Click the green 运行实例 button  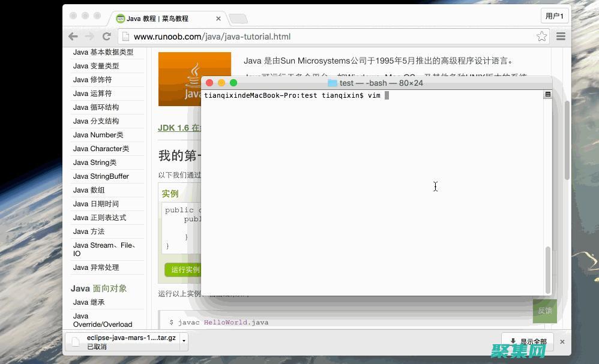point(183,269)
